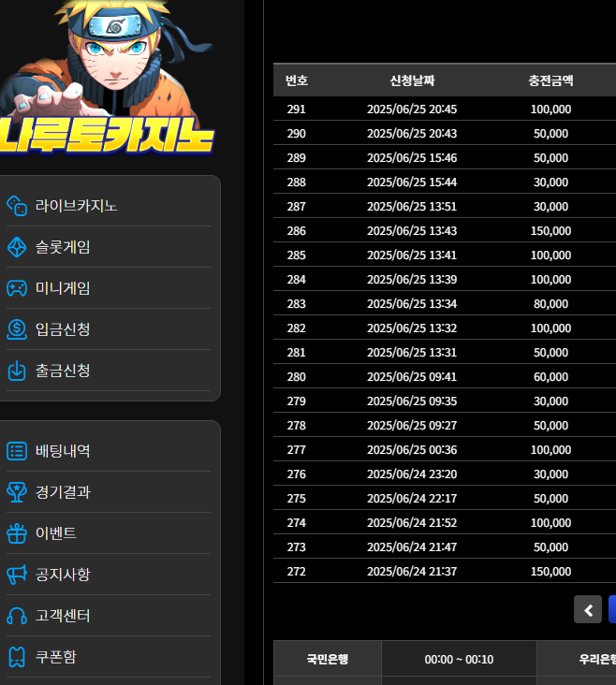Click date 2025/06/25 09:27
This screenshot has width=616, height=685.
click(x=412, y=426)
